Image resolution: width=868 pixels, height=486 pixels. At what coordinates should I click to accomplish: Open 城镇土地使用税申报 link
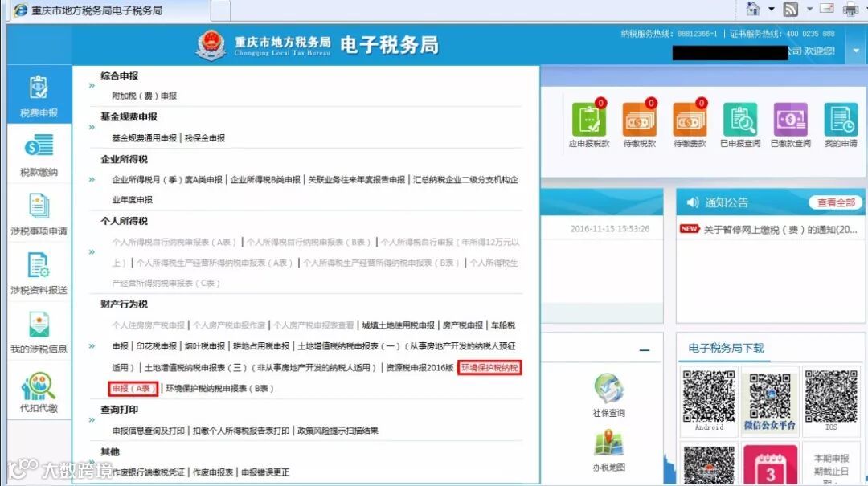398,325
